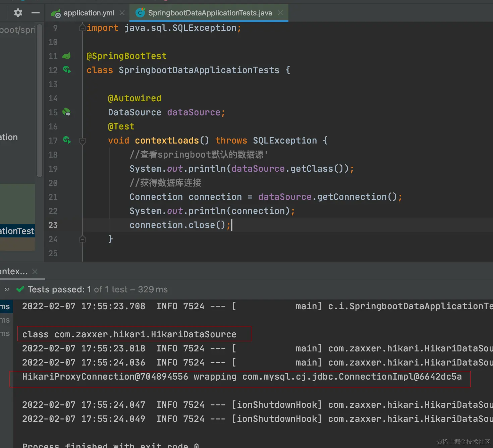Expand the folded imports at line 9
Viewport: 493px width, 448px height.
tap(82, 28)
